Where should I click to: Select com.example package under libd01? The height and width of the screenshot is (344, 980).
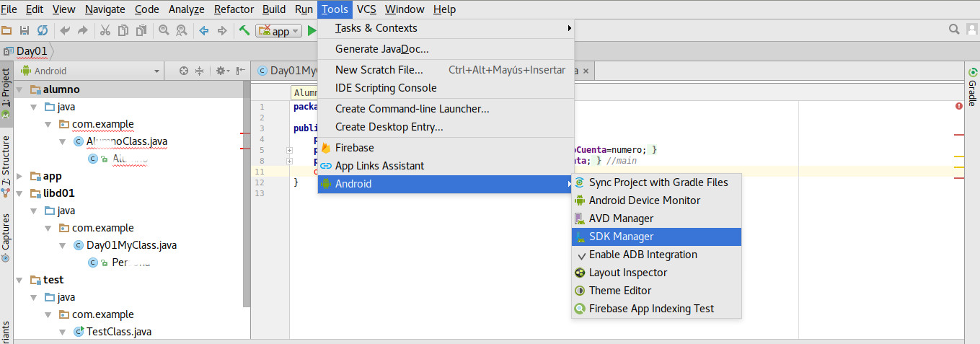point(102,228)
